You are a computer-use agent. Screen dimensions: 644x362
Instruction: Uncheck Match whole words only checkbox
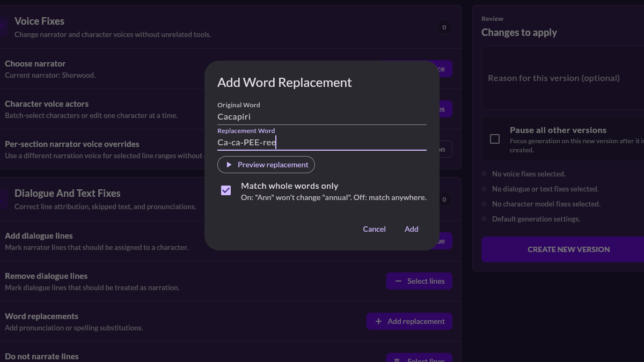(226, 190)
